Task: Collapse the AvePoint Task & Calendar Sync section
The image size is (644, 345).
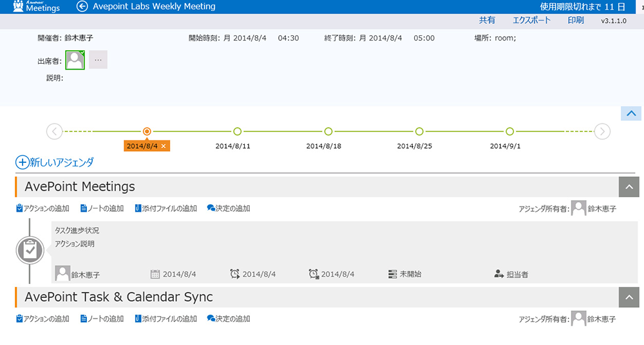Action: (629, 297)
